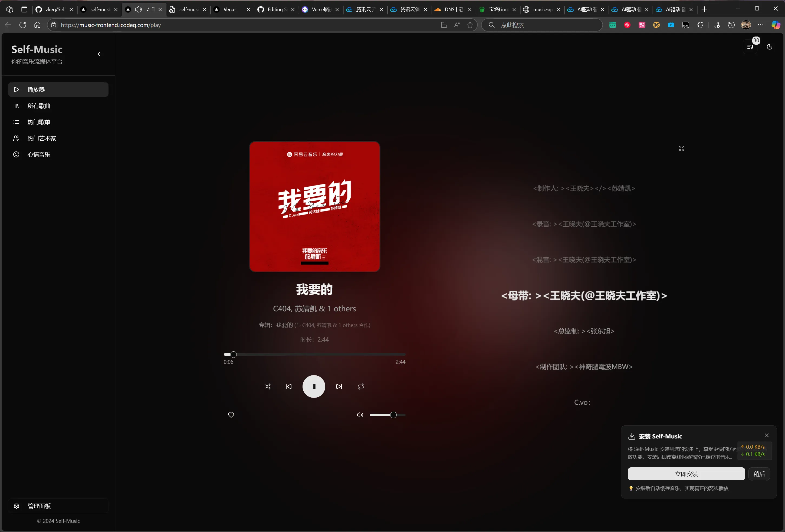Open browser profile avatar

746,25
